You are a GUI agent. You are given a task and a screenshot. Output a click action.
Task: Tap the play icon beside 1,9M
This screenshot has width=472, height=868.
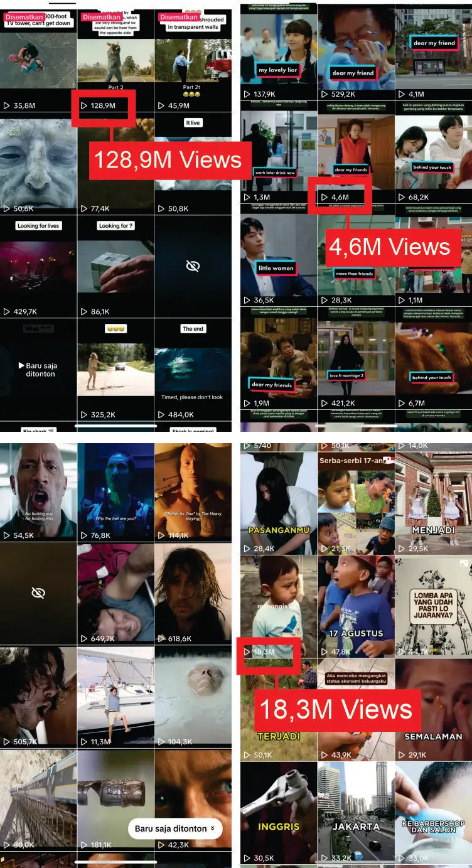tap(247, 403)
